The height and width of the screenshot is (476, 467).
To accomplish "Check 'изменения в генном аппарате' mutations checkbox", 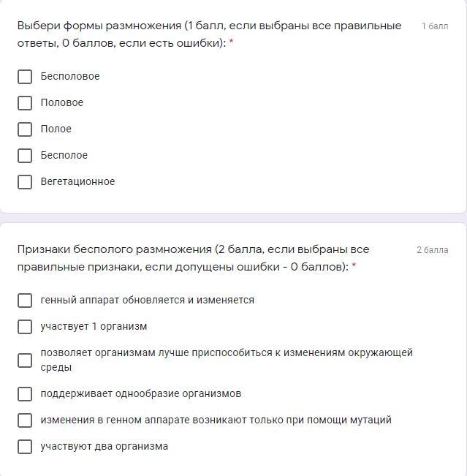I will pos(25,420).
